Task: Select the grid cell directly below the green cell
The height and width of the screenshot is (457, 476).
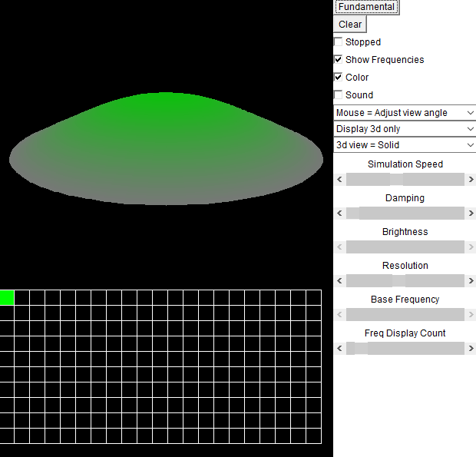Action: click(7, 313)
